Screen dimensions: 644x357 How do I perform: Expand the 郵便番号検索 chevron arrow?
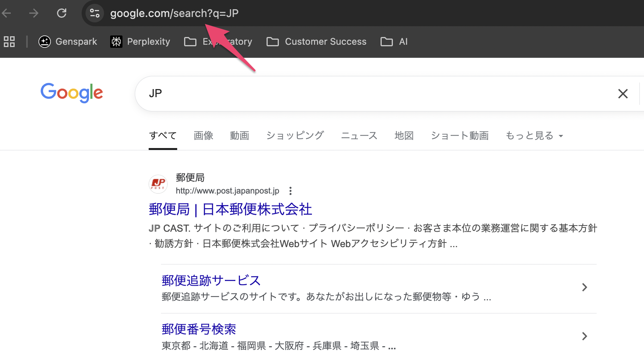(x=584, y=336)
